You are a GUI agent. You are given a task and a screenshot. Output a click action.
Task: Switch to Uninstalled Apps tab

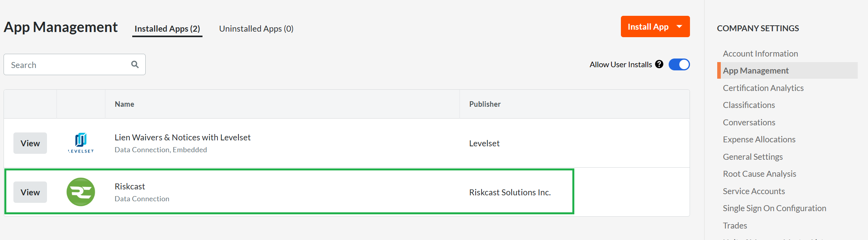(256, 28)
